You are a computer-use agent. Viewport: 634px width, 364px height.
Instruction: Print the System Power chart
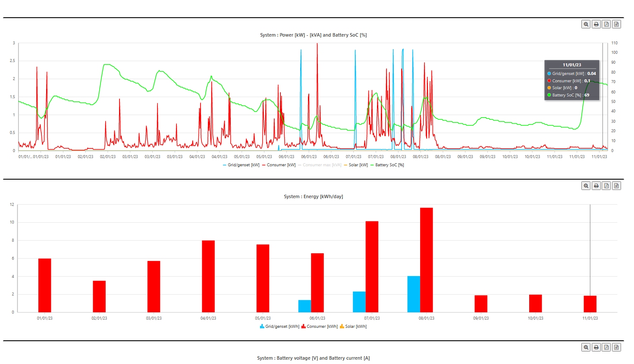(596, 24)
